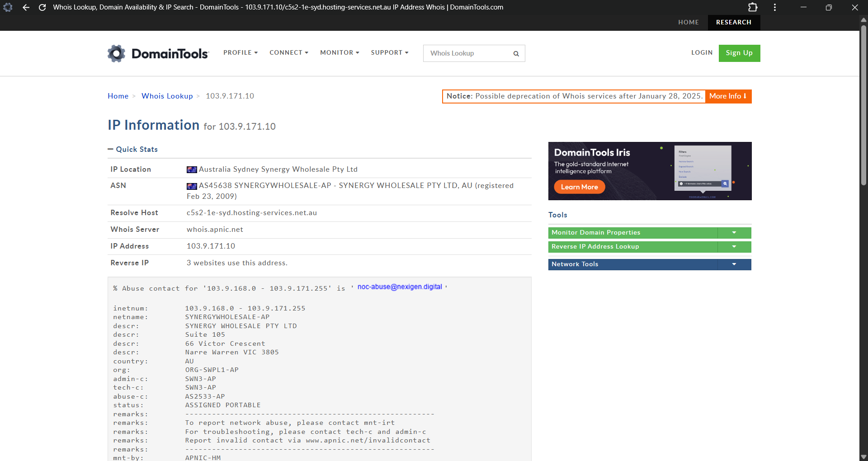Click the 'Suite 105' descr line
This screenshot has height=461, width=868.
coord(205,335)
